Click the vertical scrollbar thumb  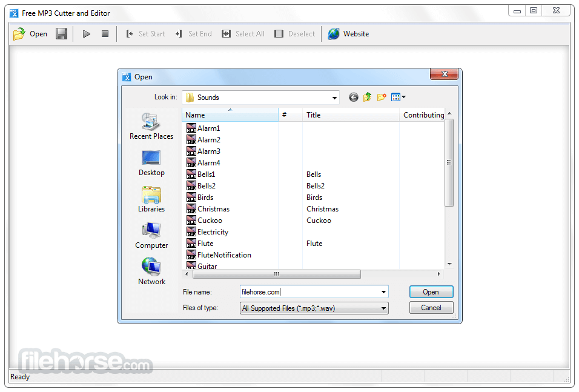coord(449,162)
